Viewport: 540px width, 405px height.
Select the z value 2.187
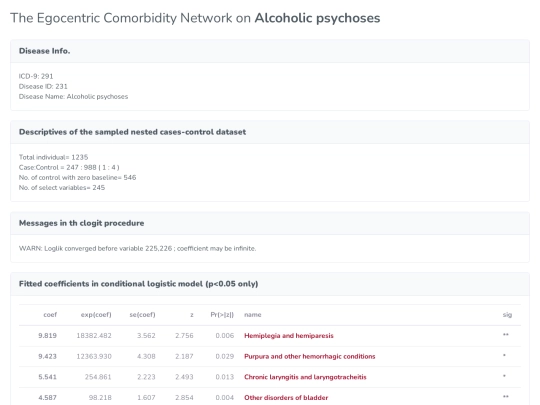[x=184, y=356]
